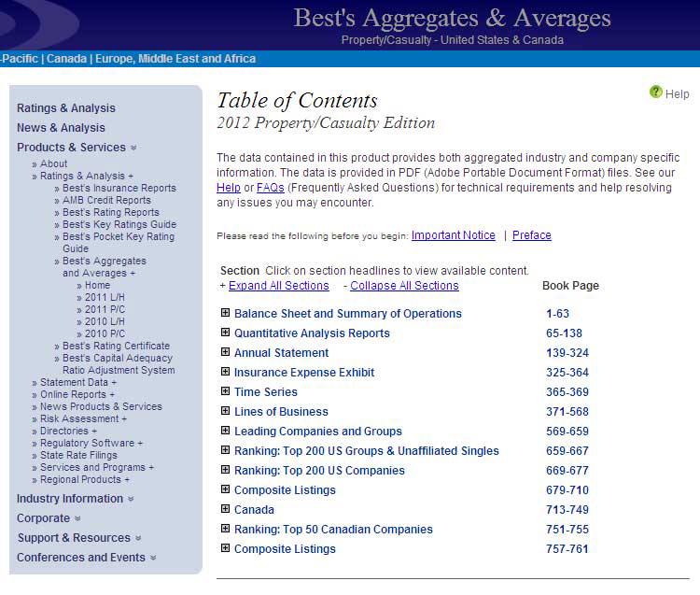Expand Composite Listings 757-761 plus box
Viewport: 700px width, 595px height.
coord(226,548)
